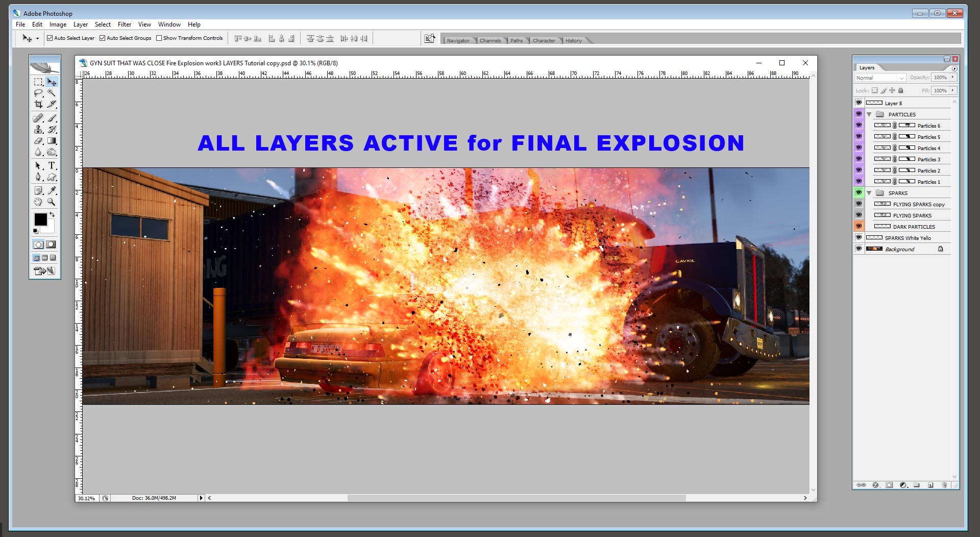Click Create new layer icon
The width and height of the screenshot is (980, 537).
click(x=930, y=485)
